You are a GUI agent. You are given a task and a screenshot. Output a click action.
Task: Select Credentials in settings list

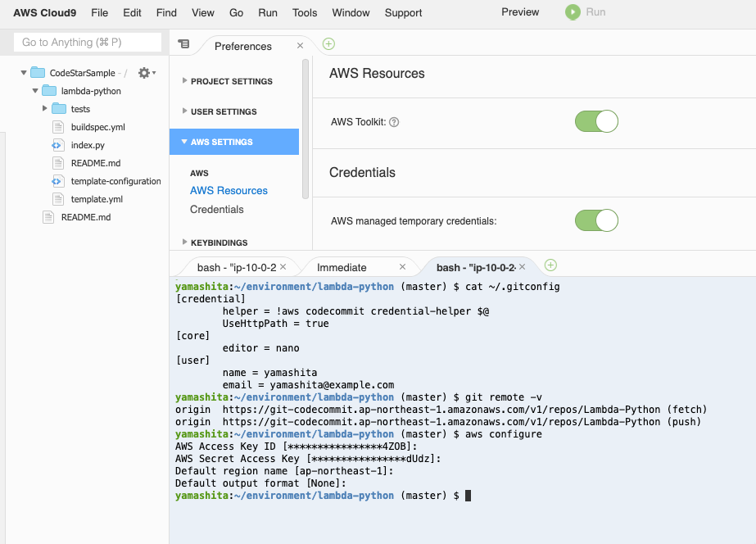[x=216, y=209]
